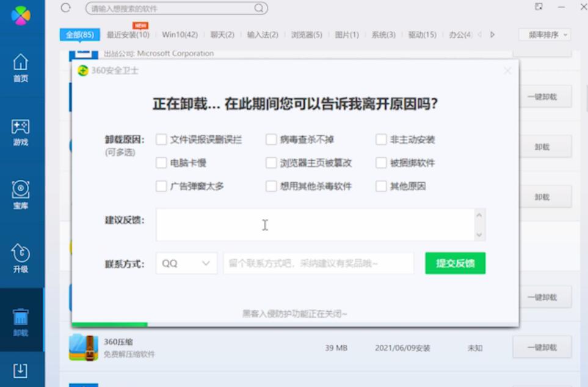The image size is (588, 387).
Task: Click the skin/mini-mode icon at top right
Action: click(539, 6)
